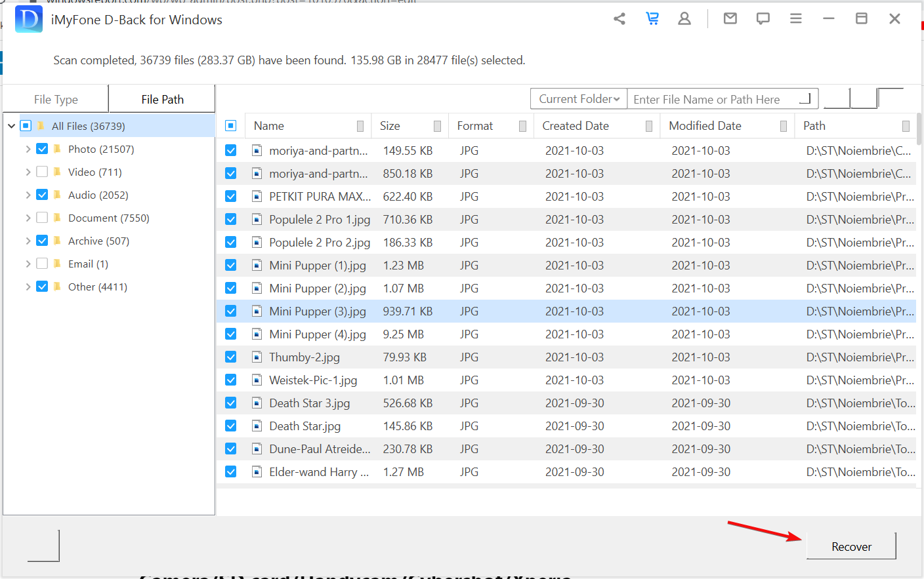
Task: Click the Recover button
Action: pos(850,546)
